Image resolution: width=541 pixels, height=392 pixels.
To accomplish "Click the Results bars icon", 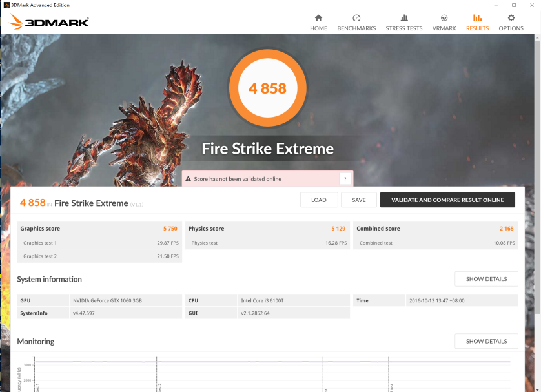I will pos(477,18).
